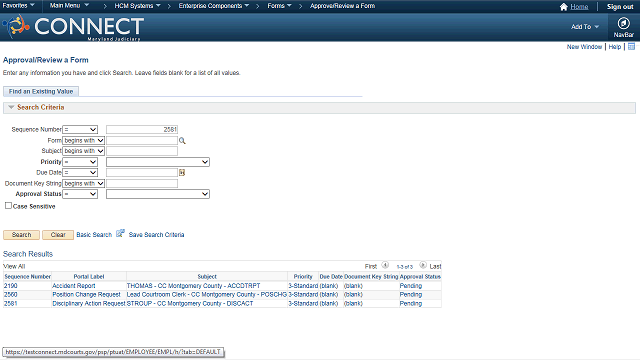Click the Home house icon
The image size is (640, 360).
(564, 7)
